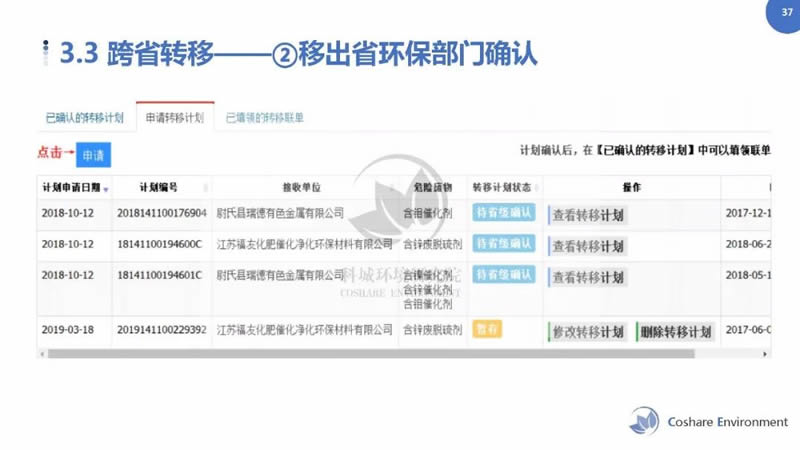
Task: Click 待省级确认 badge in first row
Action: pyautogui.click(x=504, y=213)
